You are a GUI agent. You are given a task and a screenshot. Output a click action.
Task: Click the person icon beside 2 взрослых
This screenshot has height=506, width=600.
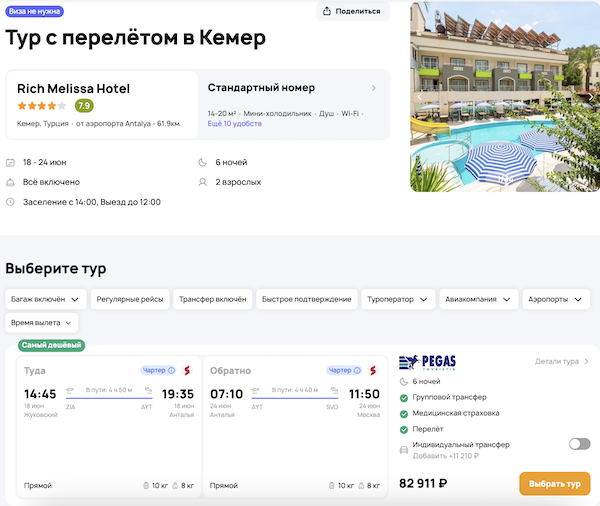204,182
